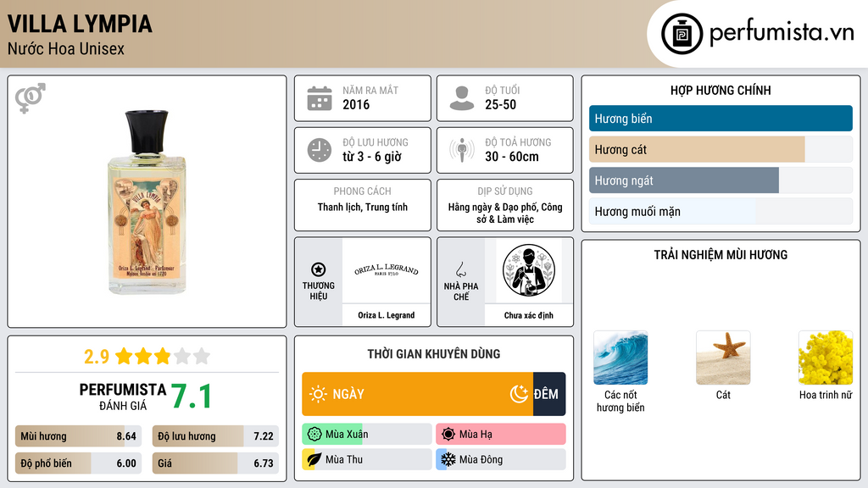Click the moon icon beside Đêm

tap(519, 394)
